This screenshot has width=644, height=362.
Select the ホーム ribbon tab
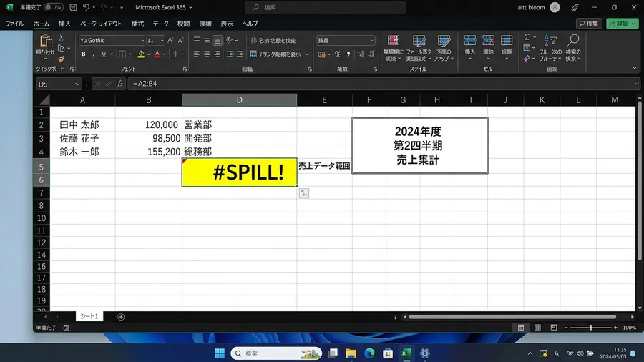(41, 24)
